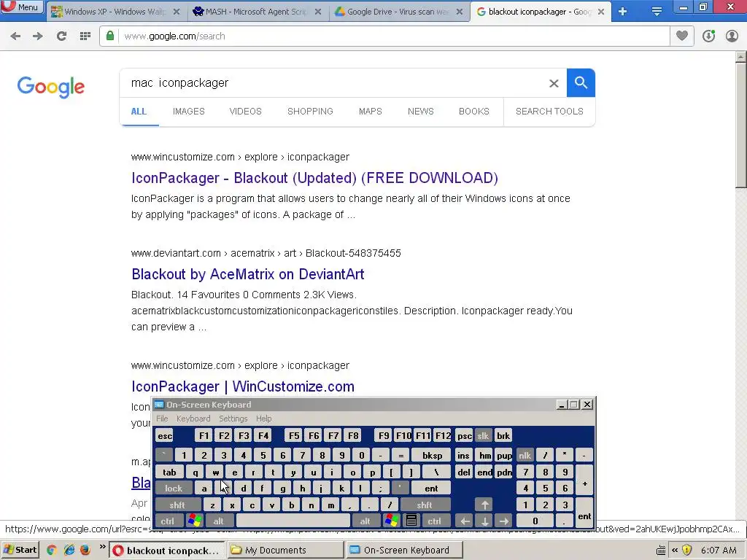Viewport: 747px width, 560px height.
Task: Launch Firefox from quick launch bar
Action: [85, 550]
